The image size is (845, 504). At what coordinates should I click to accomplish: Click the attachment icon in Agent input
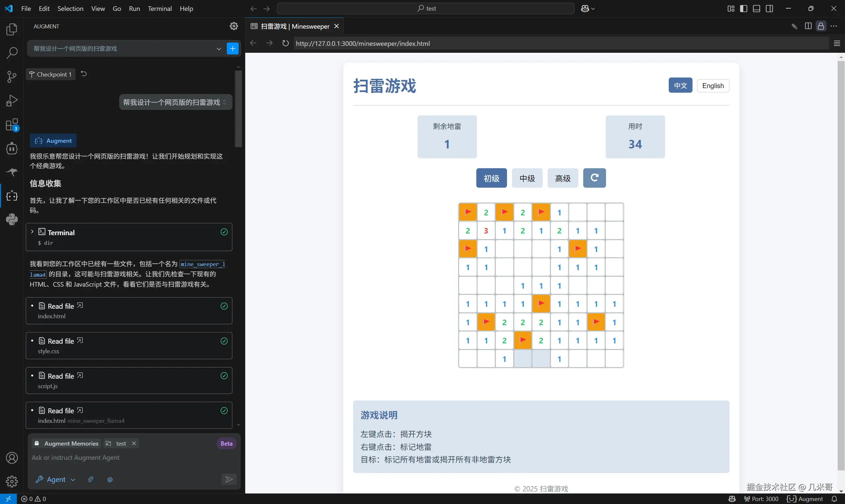click(90, 480)
